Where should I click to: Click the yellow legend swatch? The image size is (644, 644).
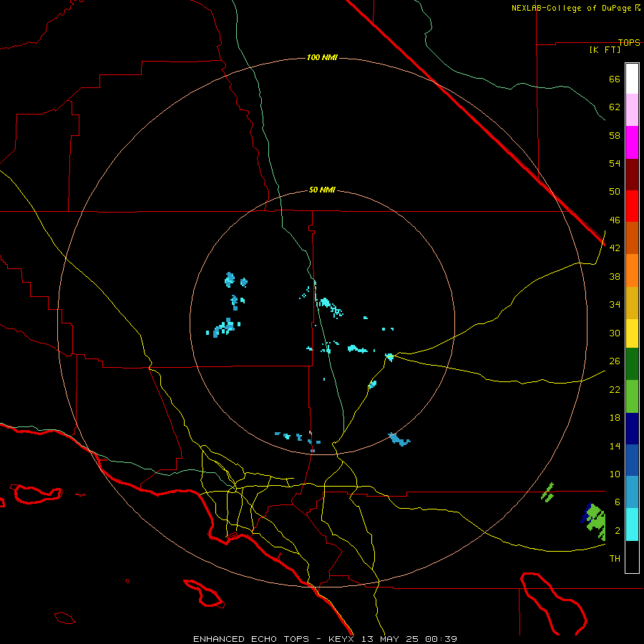pyautogui.click(x=632, y=333)
